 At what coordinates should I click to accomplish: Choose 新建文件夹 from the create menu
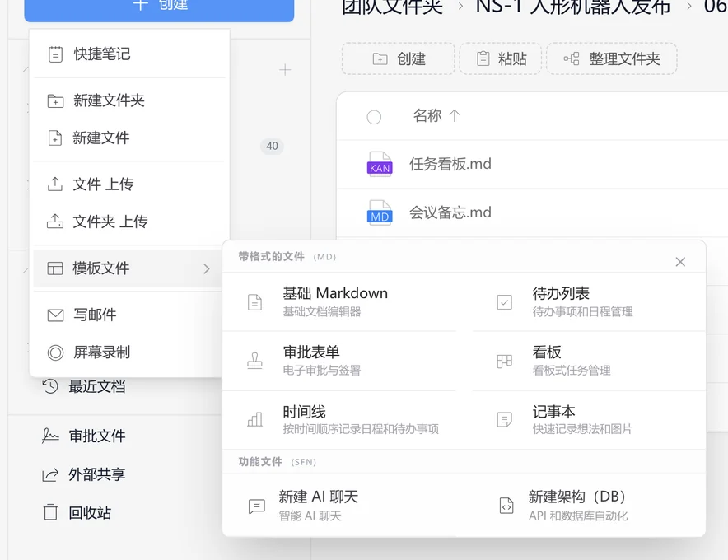tap(129, 100)
